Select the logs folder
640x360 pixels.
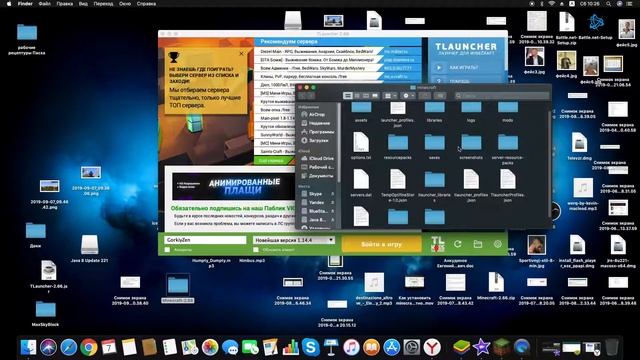[x=471, y=111]
